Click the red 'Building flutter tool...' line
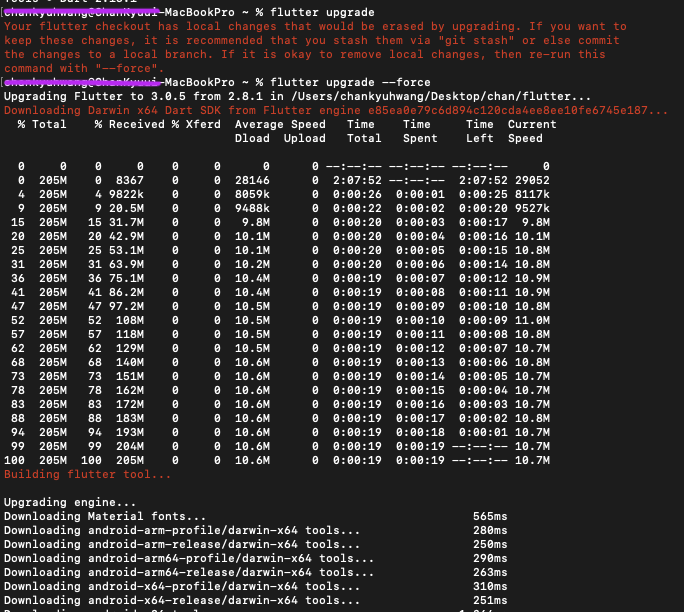 coord(87,474)
